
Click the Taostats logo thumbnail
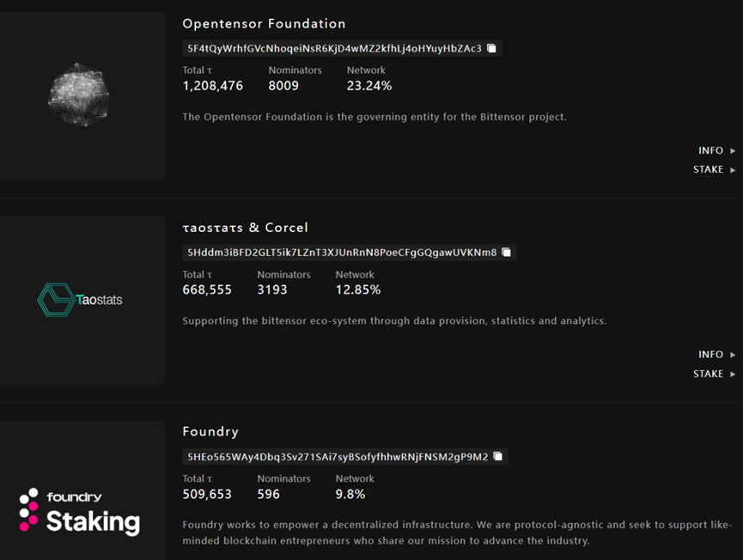[x=82, y=300]
